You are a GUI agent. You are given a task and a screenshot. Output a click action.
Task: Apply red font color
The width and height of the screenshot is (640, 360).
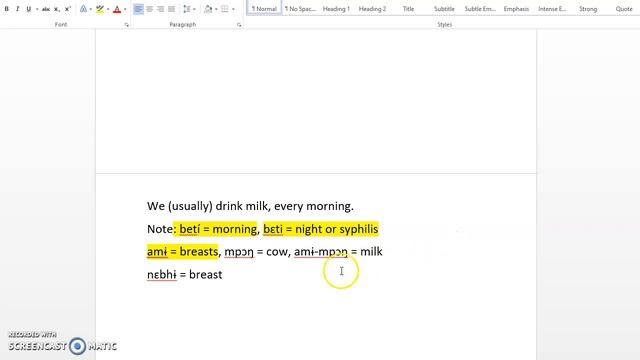pyautogui.click(x=117, y=9)
